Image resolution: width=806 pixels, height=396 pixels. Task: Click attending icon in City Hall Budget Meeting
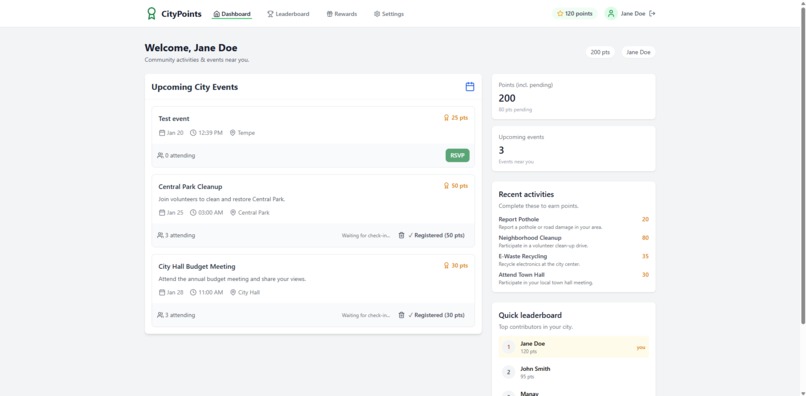[160, 315]
